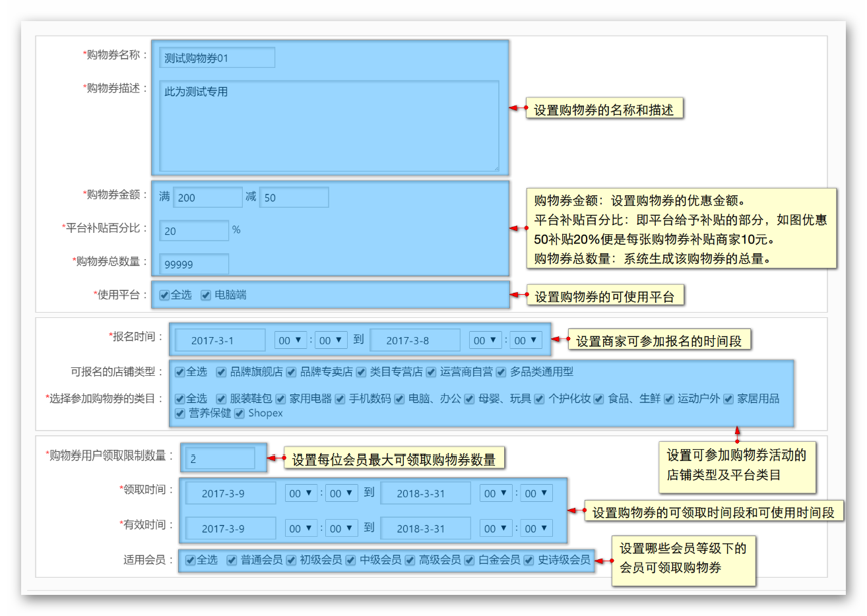The height and width of the screenshot is (616, 867).
Task: Toggle the 品牌专卖店 checkbox
Action: point(291,372)
